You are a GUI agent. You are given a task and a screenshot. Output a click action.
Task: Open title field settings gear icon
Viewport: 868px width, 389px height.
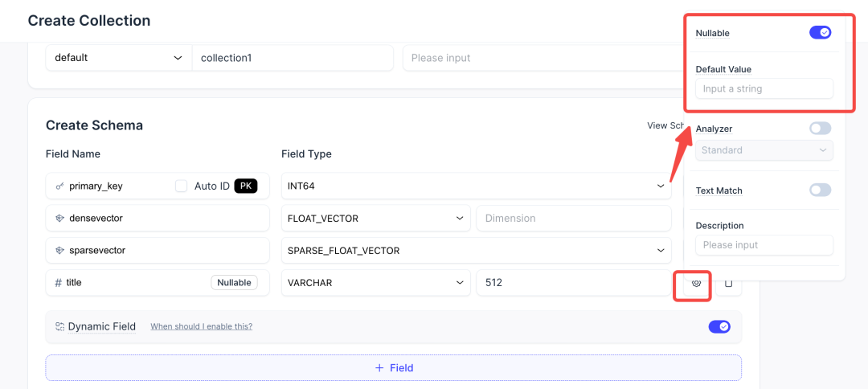(x=697, y=283)
